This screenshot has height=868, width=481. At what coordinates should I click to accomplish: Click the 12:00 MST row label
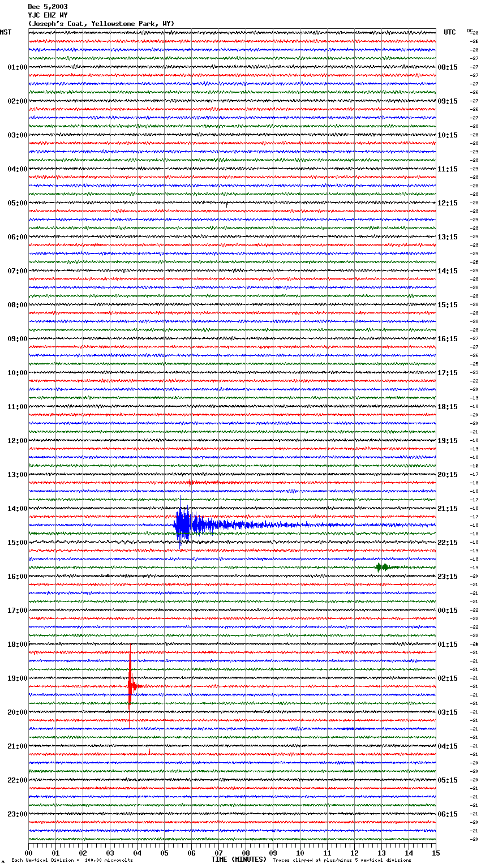18,441
